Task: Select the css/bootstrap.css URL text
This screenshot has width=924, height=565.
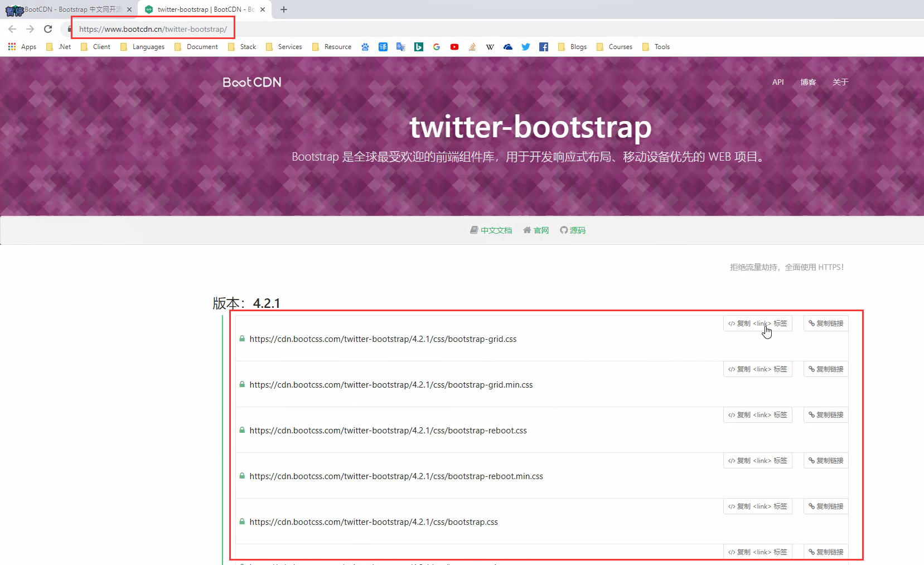Action: coord(374,522)
